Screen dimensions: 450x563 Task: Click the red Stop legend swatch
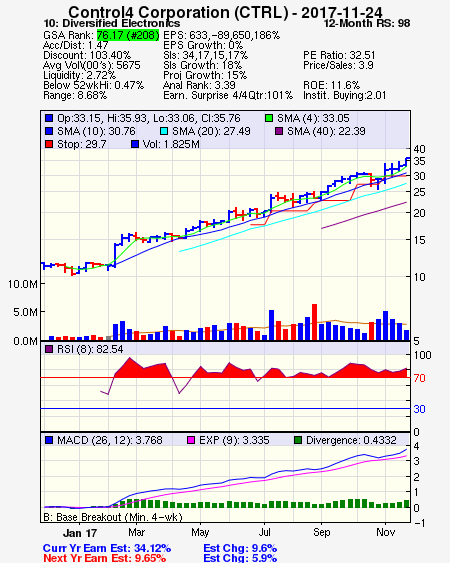point(49,144)
